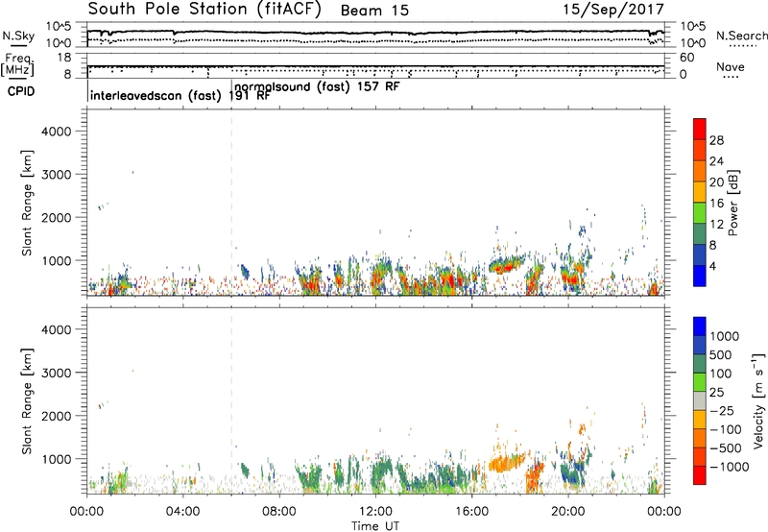Click the '08:00' time tick label
Screen dimensions: 768x532
[x=278, y=512]
